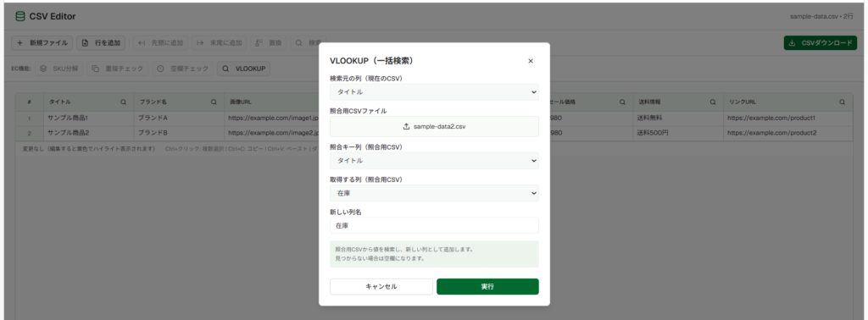
Task: Click search icon in ブランド名 column header
Action: pyautogui.click(x=214, y=102)
